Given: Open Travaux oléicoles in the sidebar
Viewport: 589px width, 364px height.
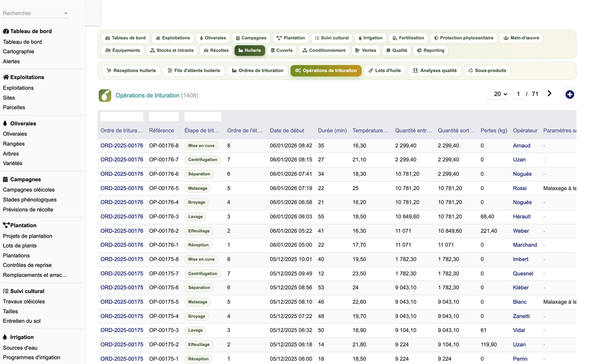Looking at the screenshot, I should tap(24, 302).
